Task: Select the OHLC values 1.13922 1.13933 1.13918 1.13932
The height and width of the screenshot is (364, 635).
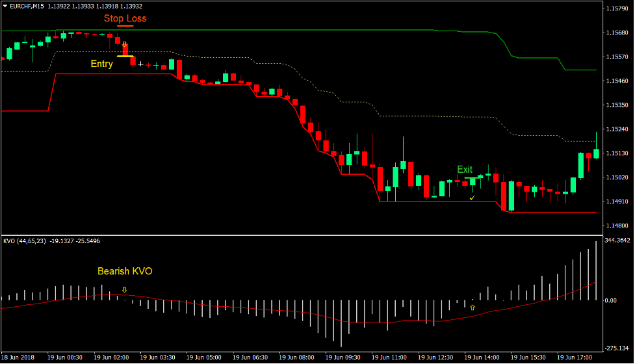Action: (x=95, y=6)
